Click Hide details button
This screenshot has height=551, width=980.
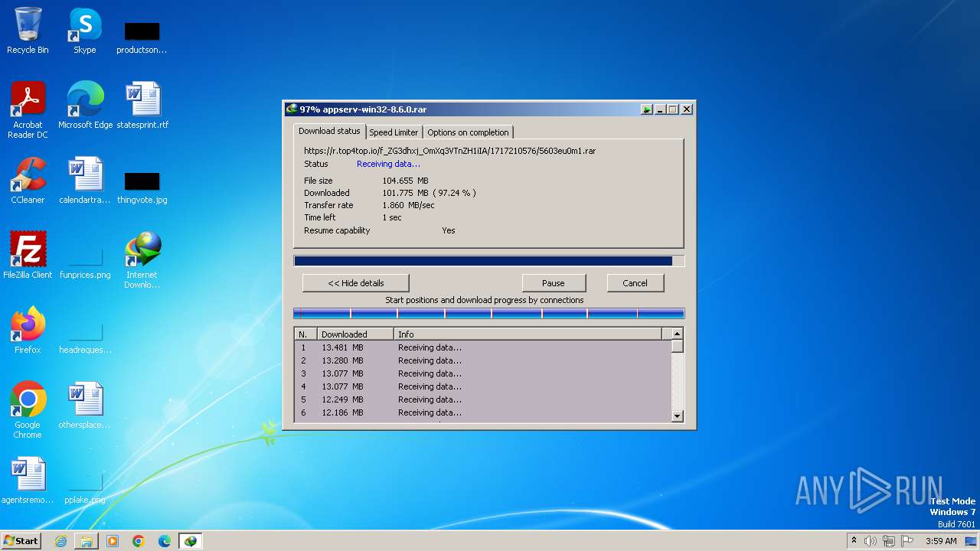tap(356, 283)
